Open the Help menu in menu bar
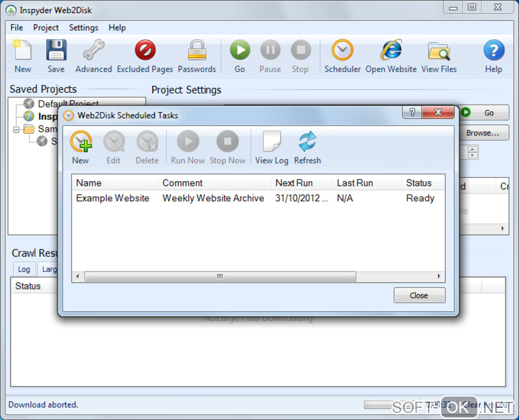 click(117, 28)
